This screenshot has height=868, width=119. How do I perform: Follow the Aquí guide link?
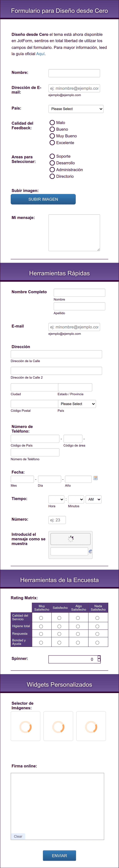40,54
